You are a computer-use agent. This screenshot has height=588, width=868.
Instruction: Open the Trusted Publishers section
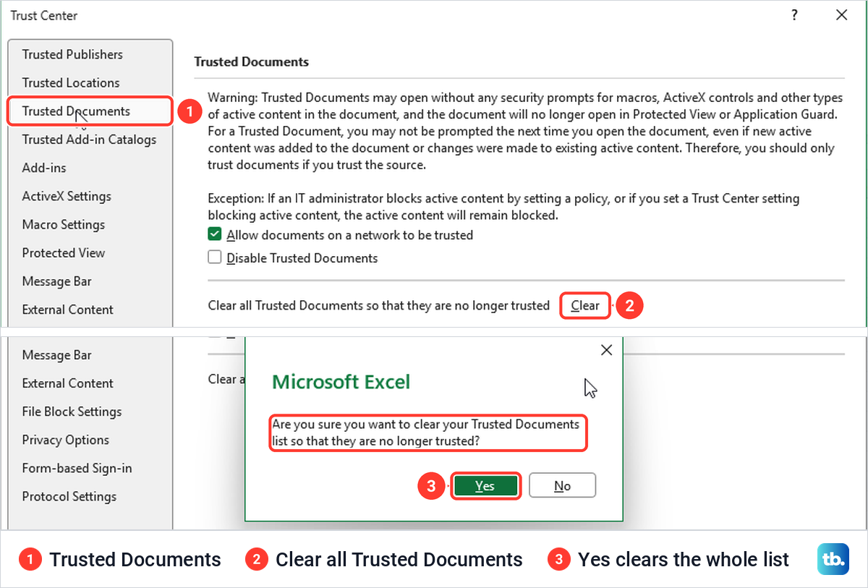(x=72, y=54)
